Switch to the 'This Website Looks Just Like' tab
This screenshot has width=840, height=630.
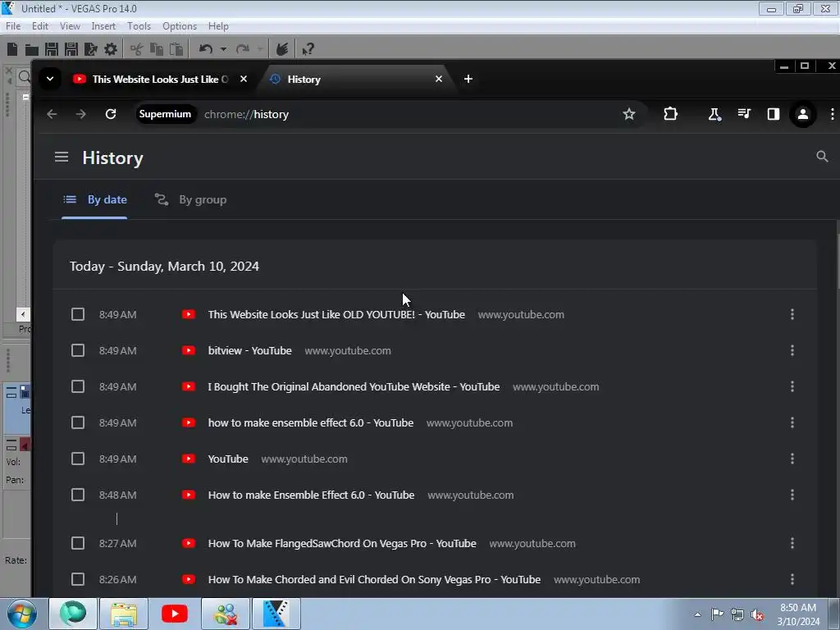point(160,80)
